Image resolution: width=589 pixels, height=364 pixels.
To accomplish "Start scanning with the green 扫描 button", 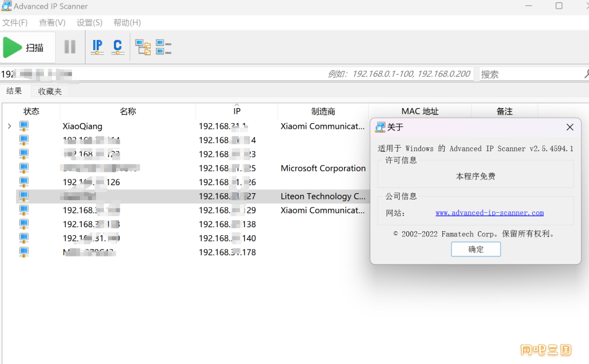I will pyautogui.click(x=28, y=47).
